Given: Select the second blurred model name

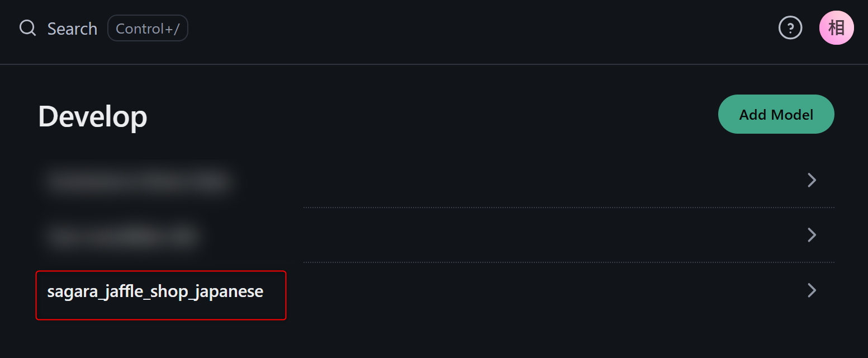Looking at the screenshot, I should [123, 237].
